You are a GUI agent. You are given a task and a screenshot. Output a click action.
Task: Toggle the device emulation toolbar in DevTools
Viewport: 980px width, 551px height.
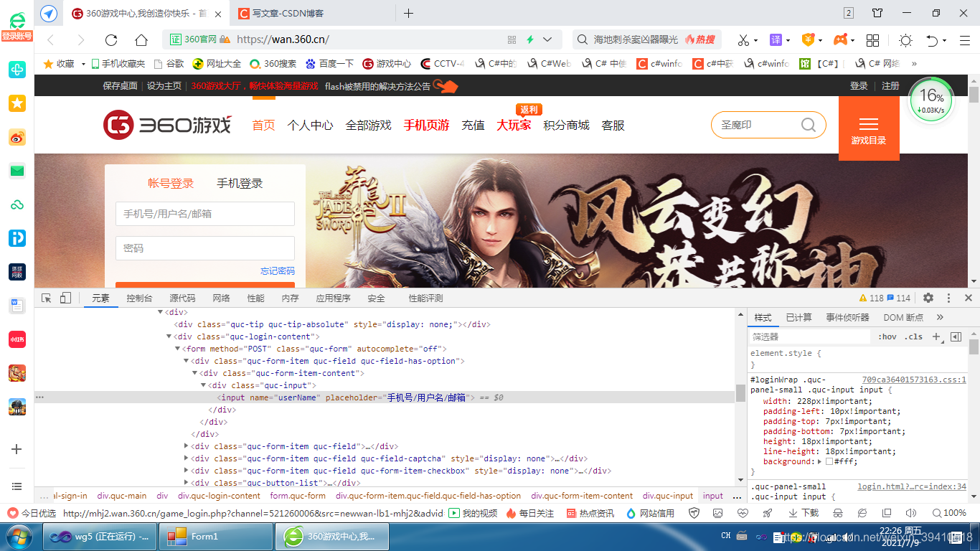tap(65, 297)
